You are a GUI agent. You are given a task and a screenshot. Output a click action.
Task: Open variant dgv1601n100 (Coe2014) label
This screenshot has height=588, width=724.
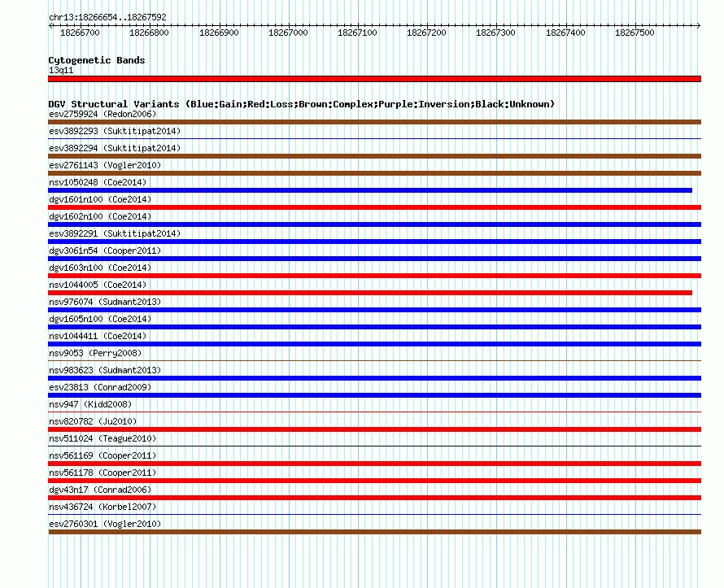[x=100, y=199]
